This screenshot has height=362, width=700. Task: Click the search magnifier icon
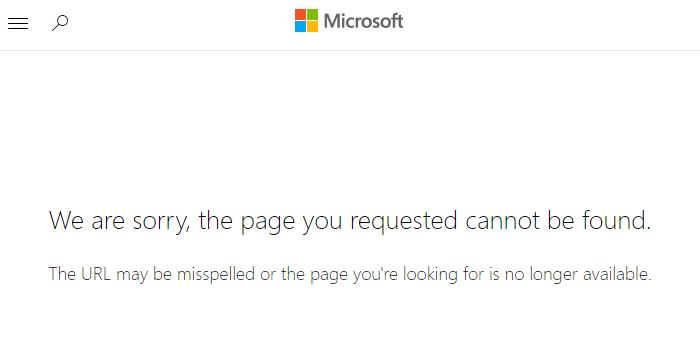coord(60,23)
